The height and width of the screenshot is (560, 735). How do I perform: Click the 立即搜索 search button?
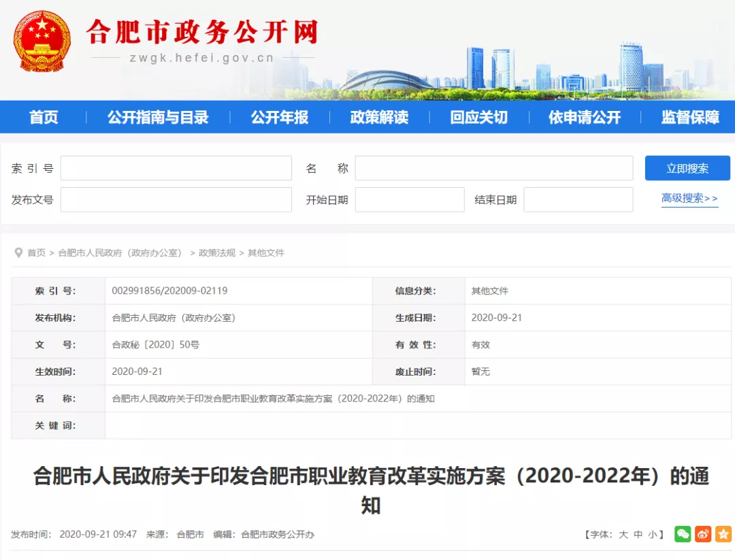pos(688,168)
